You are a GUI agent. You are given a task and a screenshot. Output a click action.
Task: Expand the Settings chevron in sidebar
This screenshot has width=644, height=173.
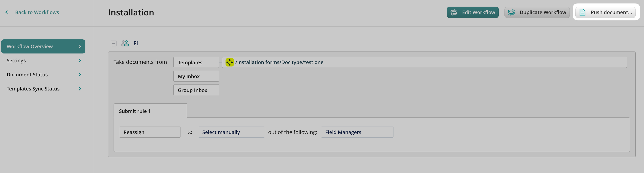click(80, 61)
